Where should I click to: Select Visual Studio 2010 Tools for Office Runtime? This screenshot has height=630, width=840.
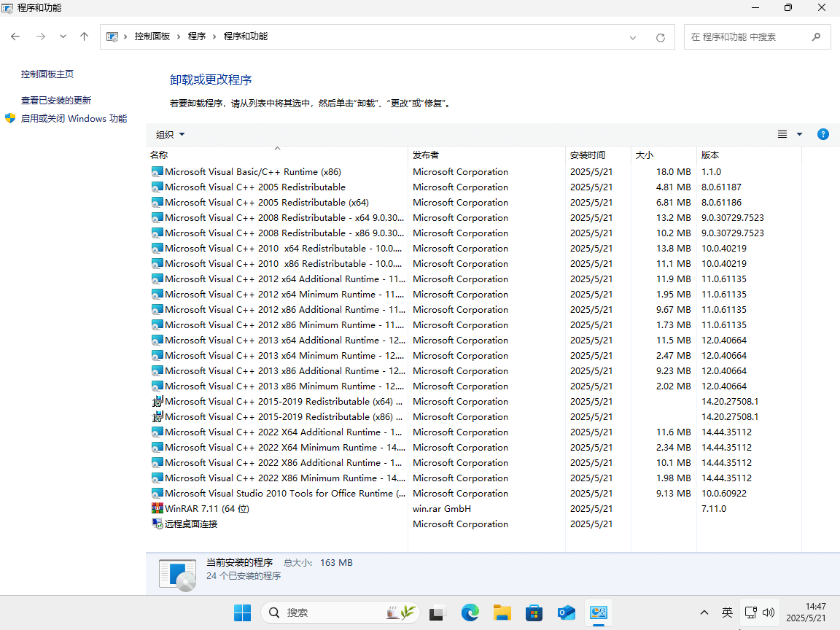tap(285, 494)
